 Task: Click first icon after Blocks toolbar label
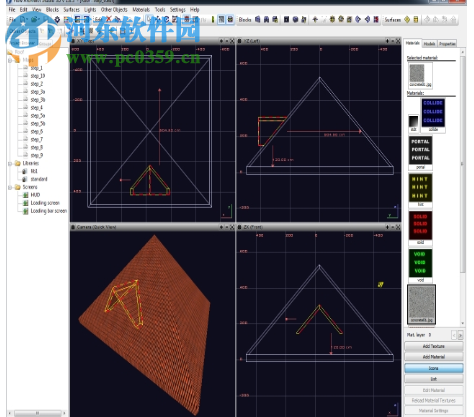click(x=258, y=20)
